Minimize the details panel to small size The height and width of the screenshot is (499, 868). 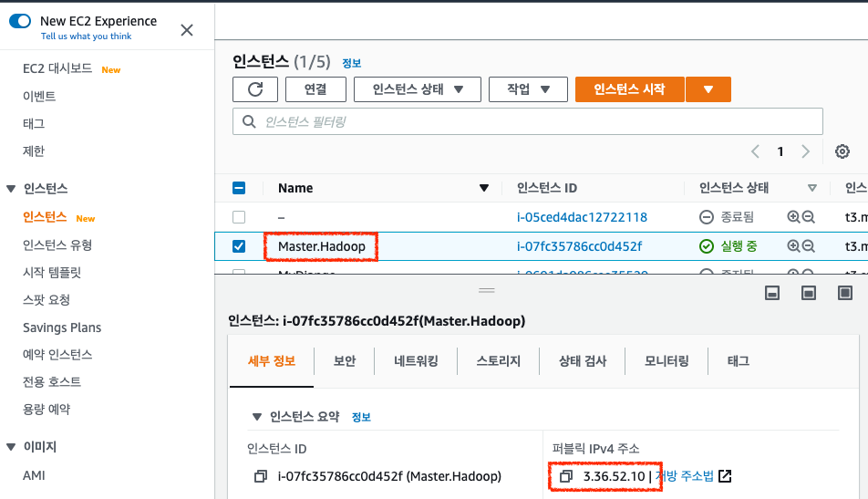[x=772, y=293]
